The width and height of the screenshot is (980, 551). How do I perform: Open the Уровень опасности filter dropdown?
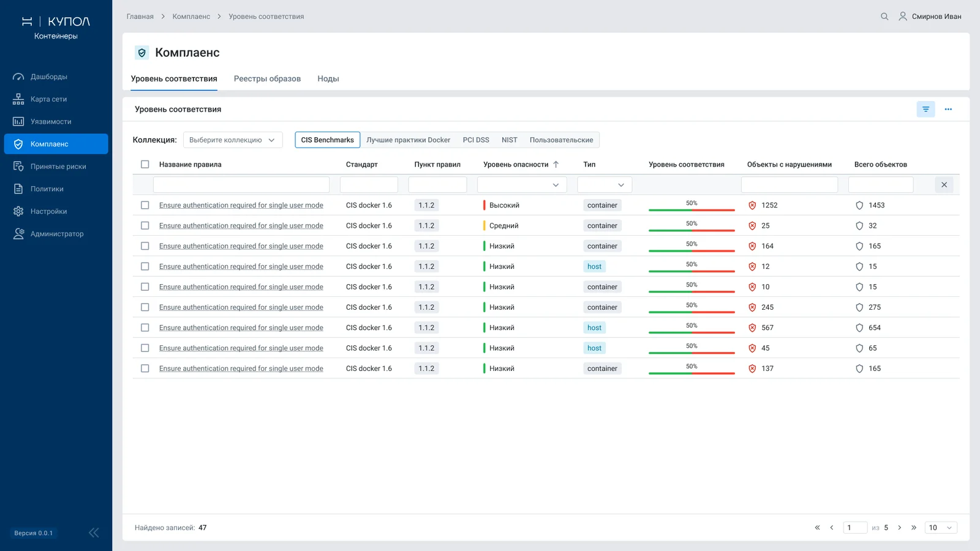tap(522, 185)
